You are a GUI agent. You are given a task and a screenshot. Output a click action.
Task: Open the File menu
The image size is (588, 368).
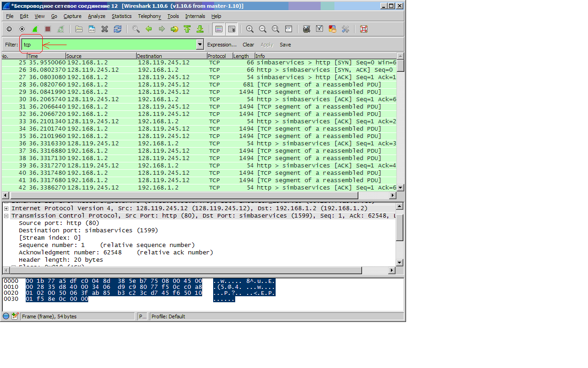(x=10, y=16)
